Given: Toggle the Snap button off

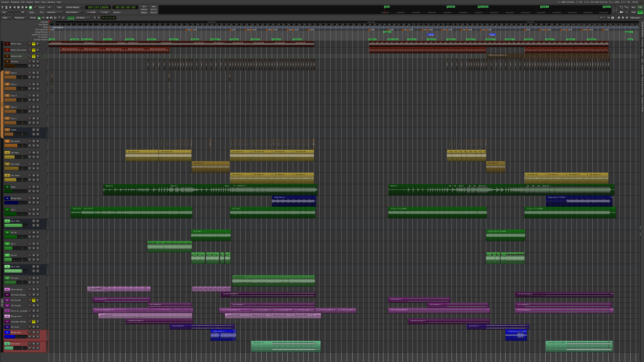Looking at the screenshot, I should (71, 18).
